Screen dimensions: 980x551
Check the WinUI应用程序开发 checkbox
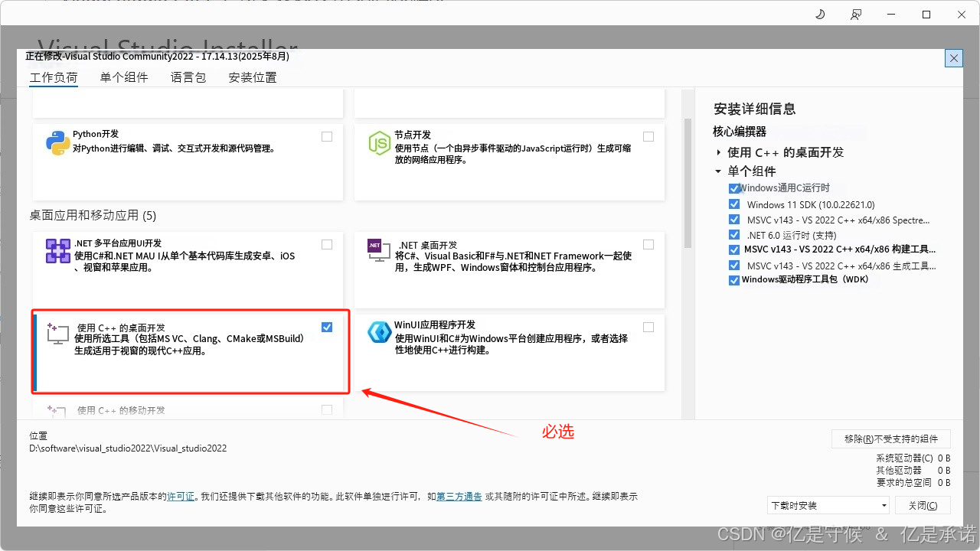[x=648, y=327]
